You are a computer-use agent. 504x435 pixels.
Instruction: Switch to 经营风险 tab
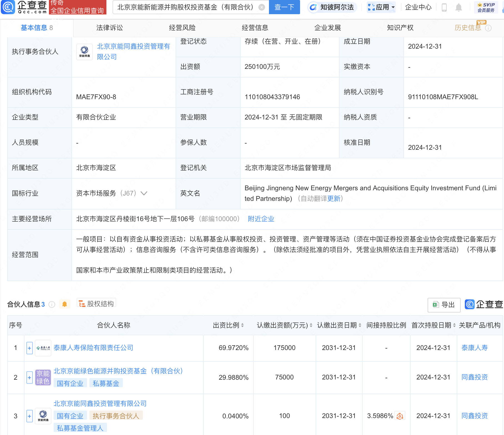click(182, 28)
